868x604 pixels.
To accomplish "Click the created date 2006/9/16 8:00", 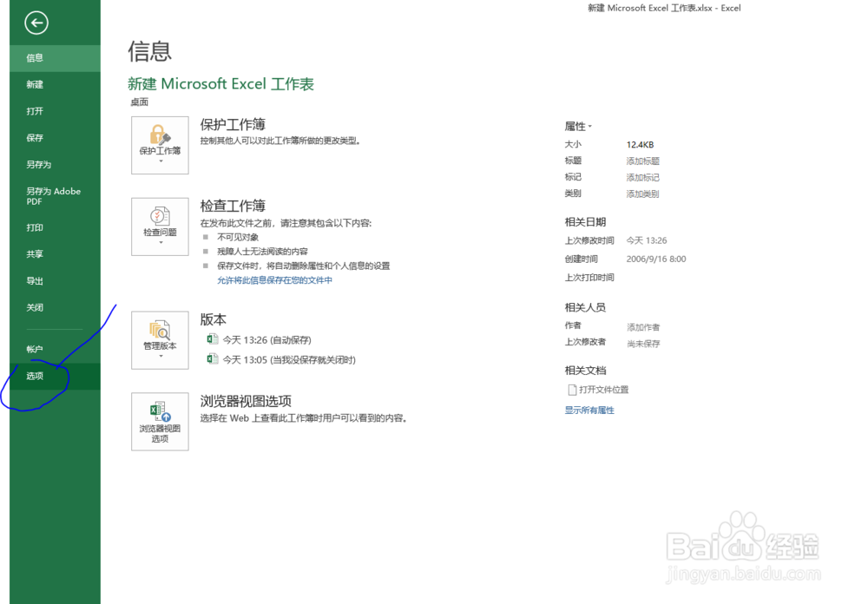I will pos(656,259).
